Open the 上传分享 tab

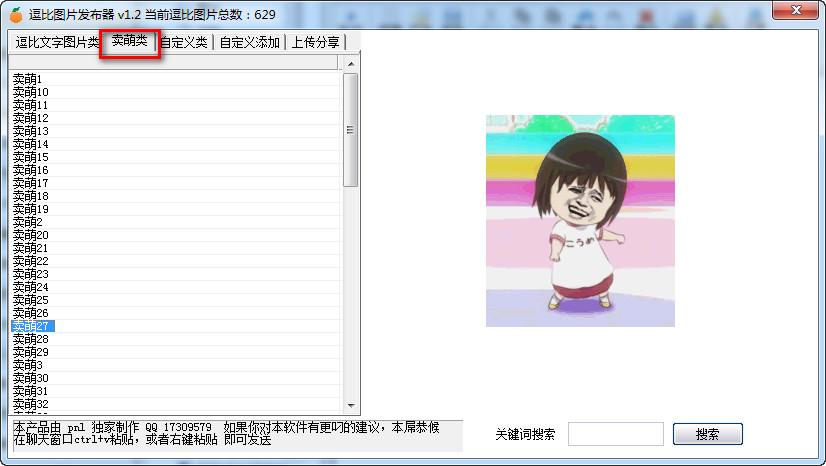(x=316, y=42)
